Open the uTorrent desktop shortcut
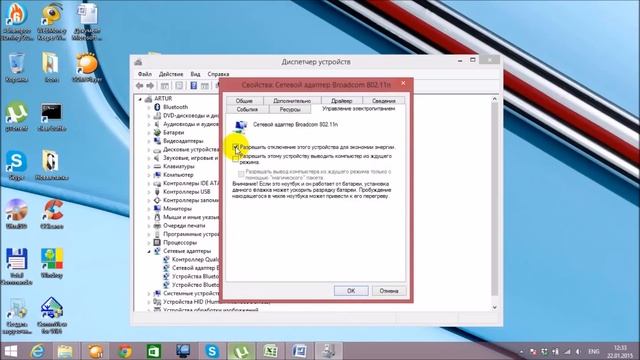The height and width of the screenshot is (360, 640). [16, 116]
